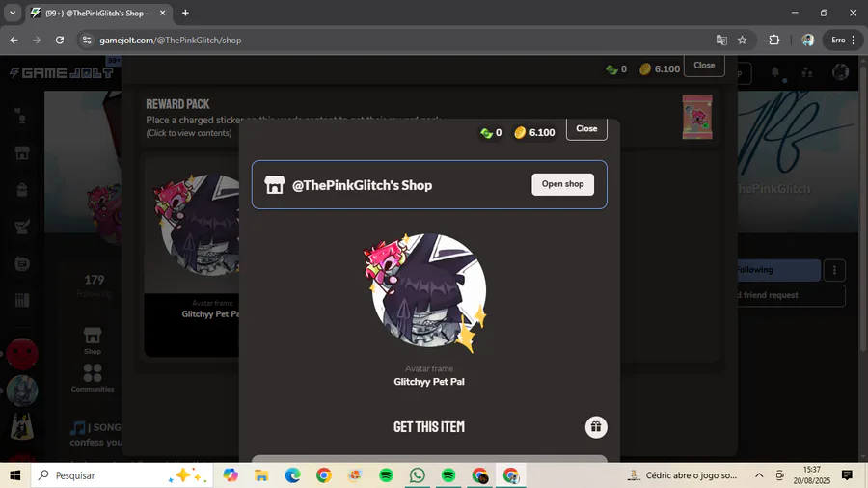
Task: Click the address bar URL
Action: (x=171, y=40)
